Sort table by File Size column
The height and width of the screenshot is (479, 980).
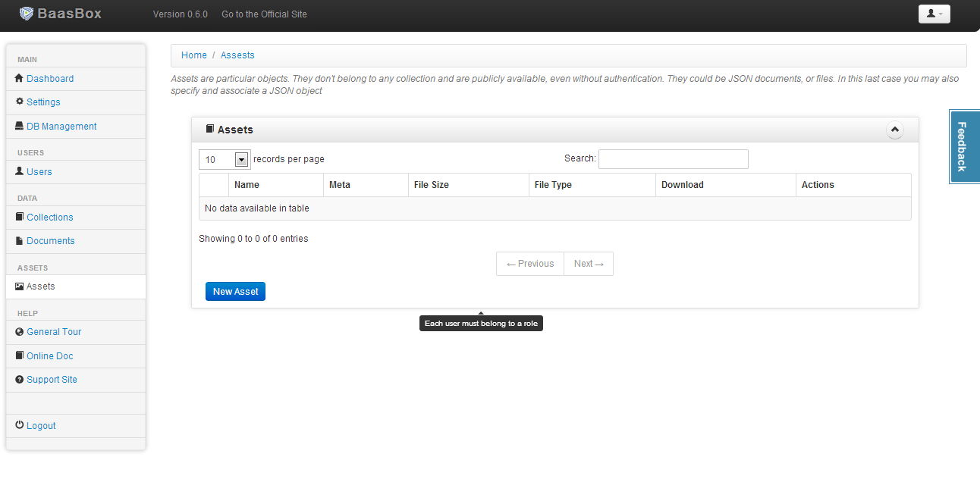pyautogui.click(x=469, y=185)
